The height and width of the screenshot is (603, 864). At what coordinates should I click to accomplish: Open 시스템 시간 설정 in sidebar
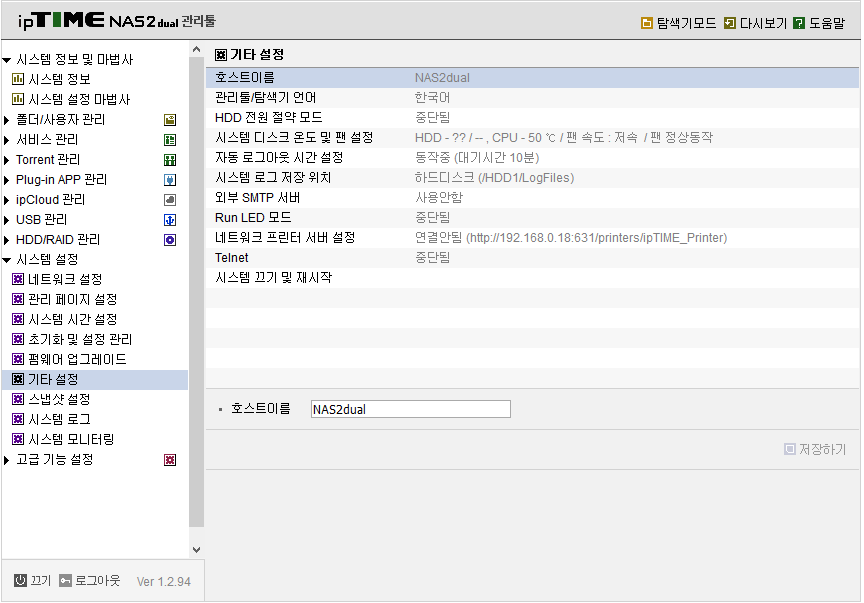click(72, 320)
